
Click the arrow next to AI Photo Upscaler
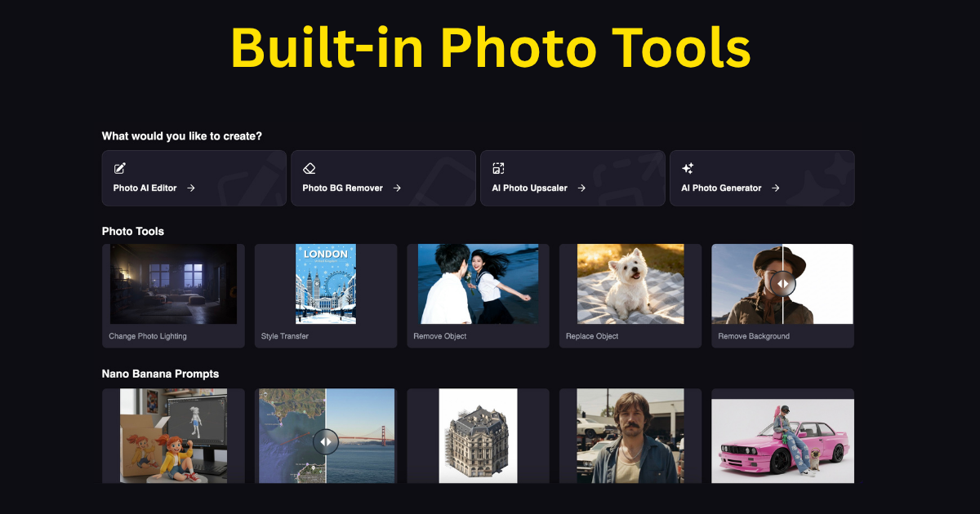[581, 188]
